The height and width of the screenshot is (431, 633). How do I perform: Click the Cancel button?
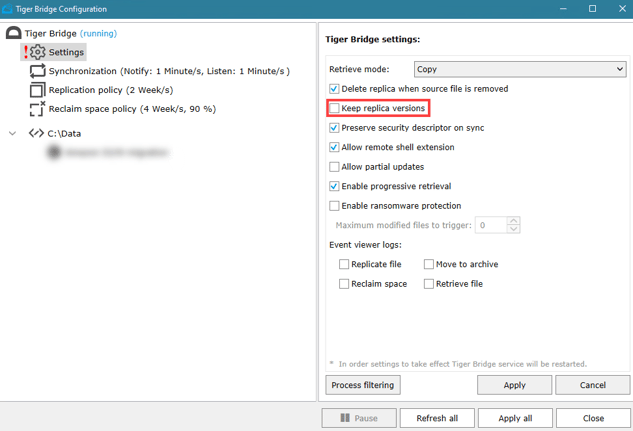(x=593, y=385)
